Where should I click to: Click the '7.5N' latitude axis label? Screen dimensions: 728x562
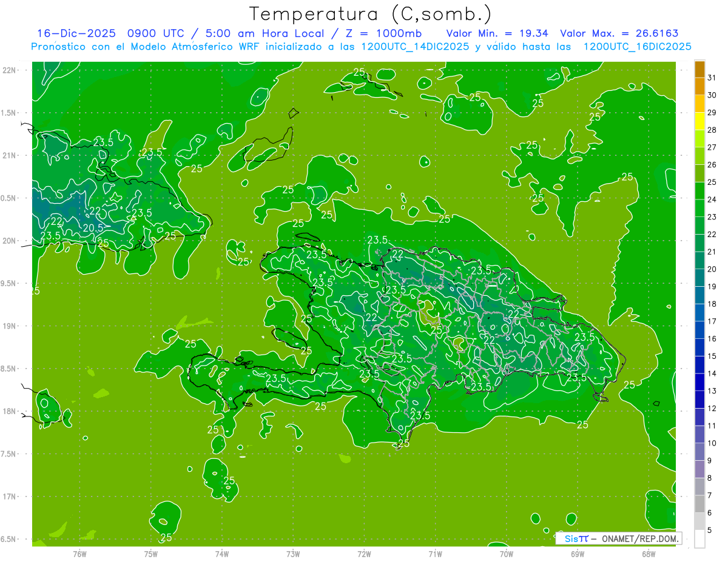(x=9, y=454)
